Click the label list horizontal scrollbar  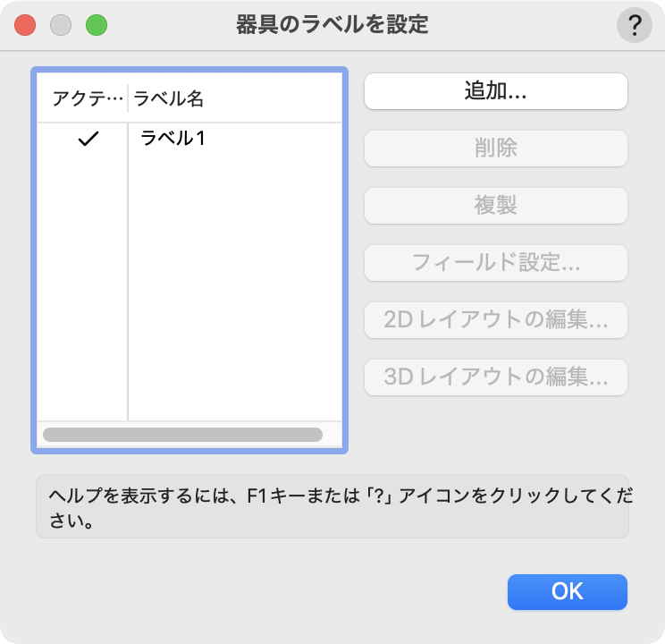point(182,435)
